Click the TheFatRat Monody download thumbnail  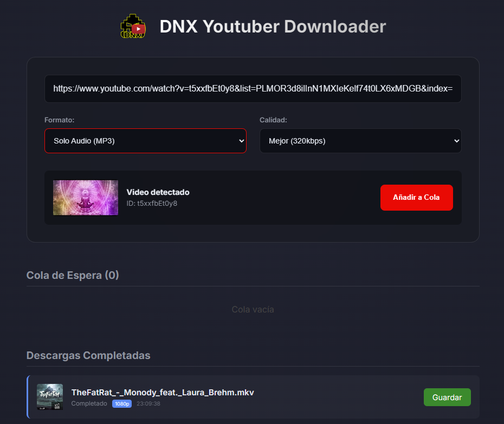click(x=50, y=397)
